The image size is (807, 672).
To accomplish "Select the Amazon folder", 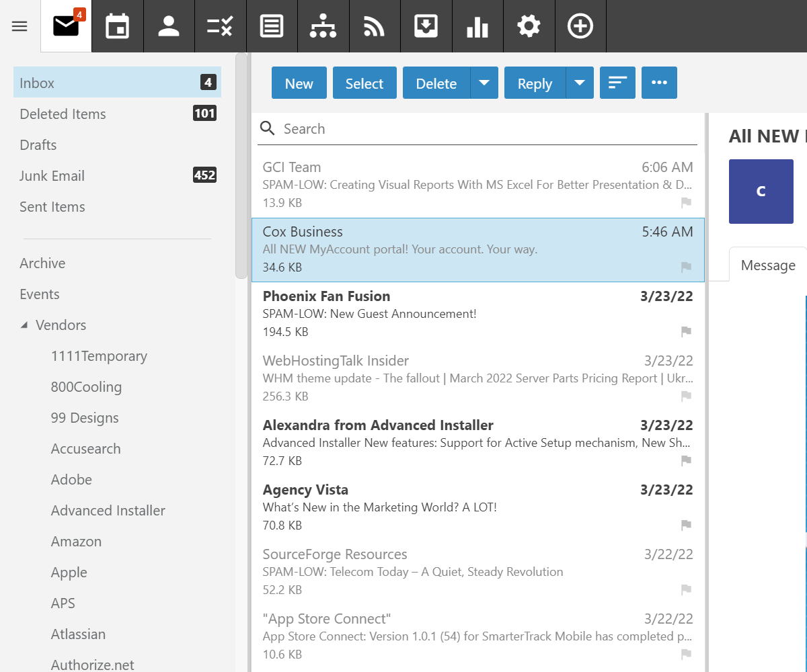I will pyautogui.click(x=76, y=541).
